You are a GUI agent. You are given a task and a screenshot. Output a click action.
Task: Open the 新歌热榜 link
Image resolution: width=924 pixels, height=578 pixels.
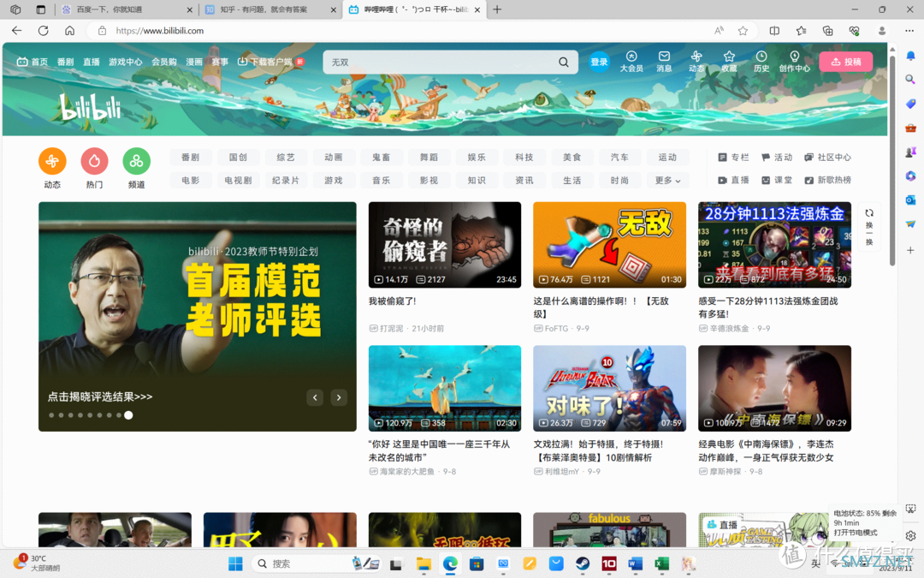pos(828,180)
